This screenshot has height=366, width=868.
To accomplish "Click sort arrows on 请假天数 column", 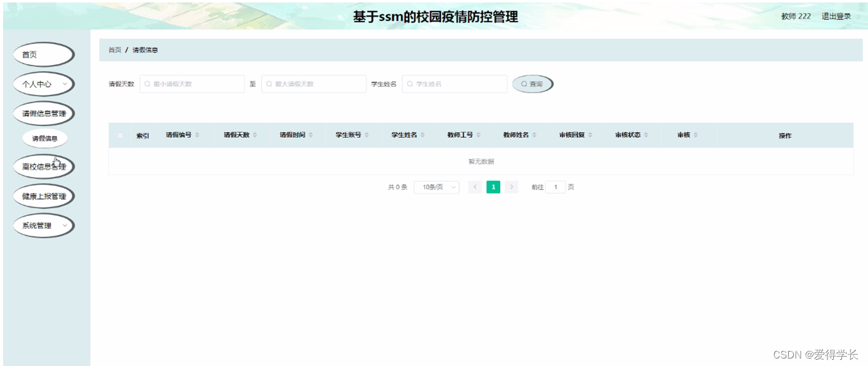I will [x=255, y=135].
